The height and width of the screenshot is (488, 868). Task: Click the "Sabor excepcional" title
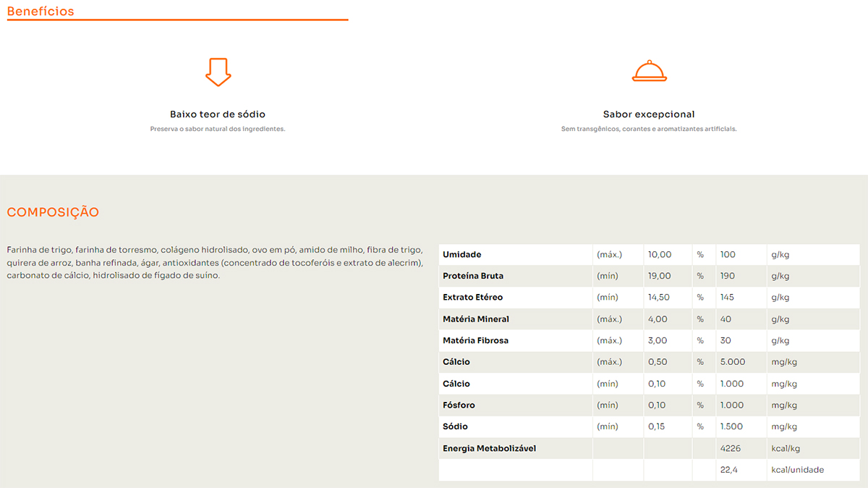point(649,114)
